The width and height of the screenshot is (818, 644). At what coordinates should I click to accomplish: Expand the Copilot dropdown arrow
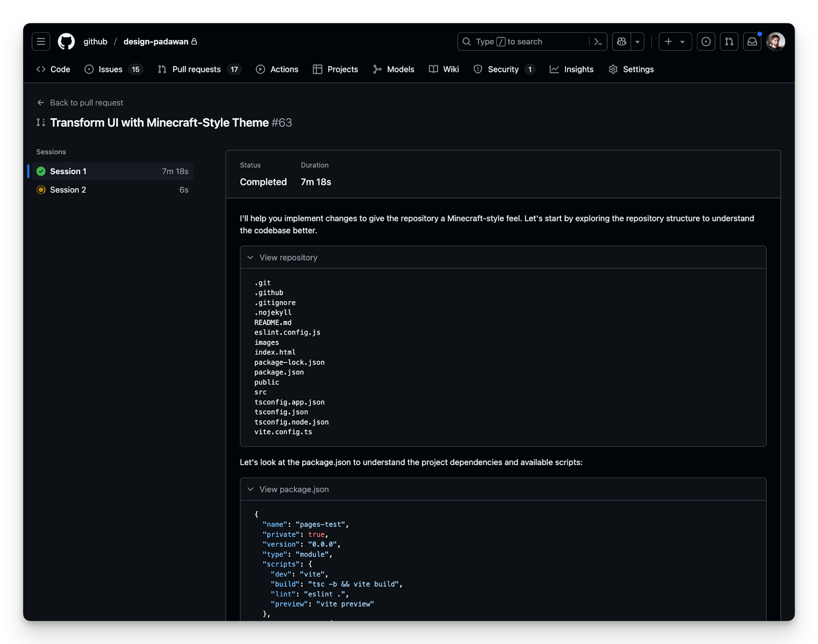(638, 41)
